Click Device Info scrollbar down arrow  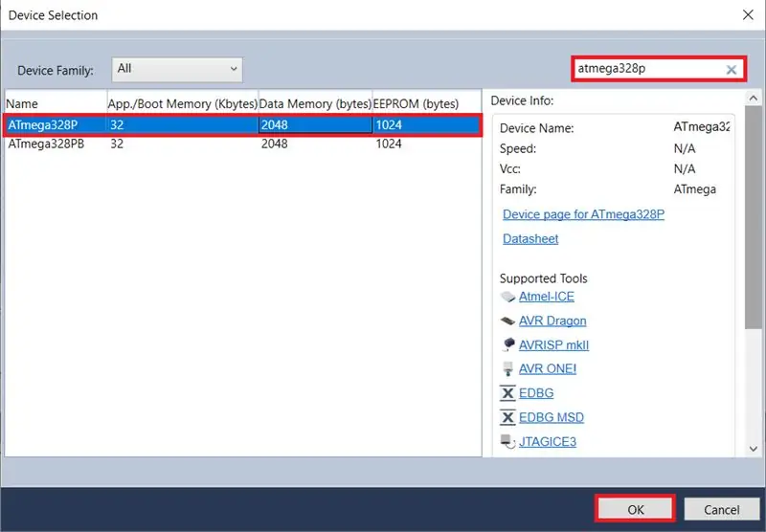pos(753,449)
